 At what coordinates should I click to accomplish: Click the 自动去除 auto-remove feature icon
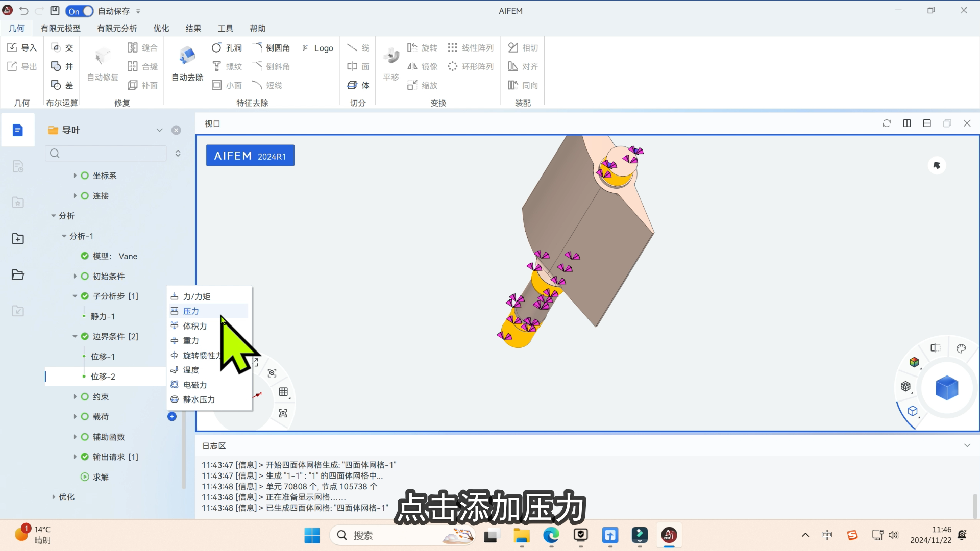[187, 56]
